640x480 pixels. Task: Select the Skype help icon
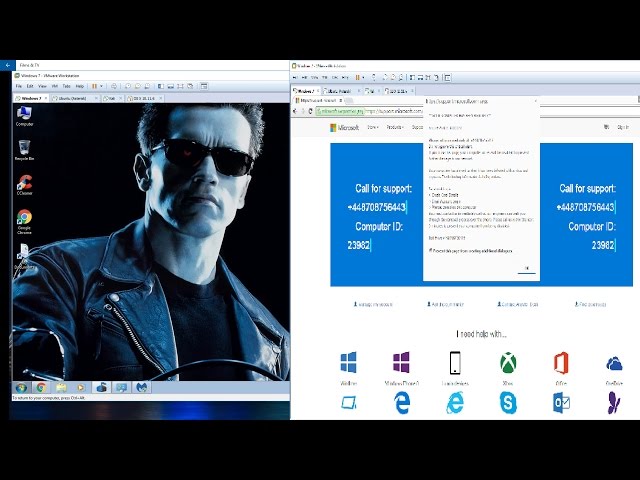(x=508, y=402)
